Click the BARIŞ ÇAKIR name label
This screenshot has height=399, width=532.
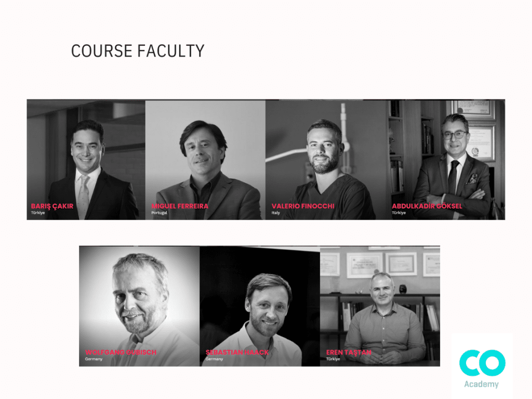52,206
